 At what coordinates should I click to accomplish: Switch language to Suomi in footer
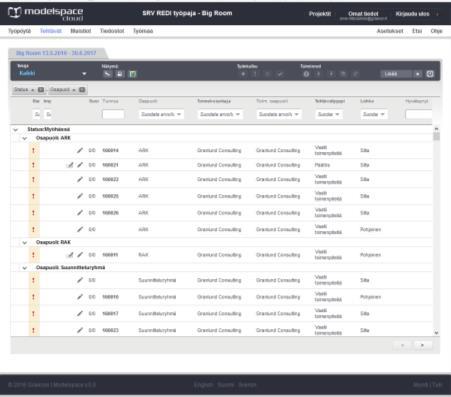coord(226,385)
